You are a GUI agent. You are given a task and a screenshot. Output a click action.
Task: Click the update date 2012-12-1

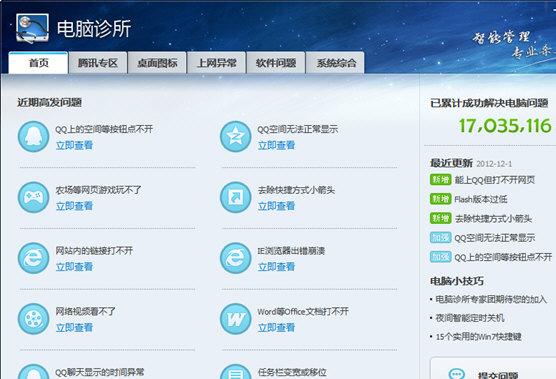pos(494,164)
